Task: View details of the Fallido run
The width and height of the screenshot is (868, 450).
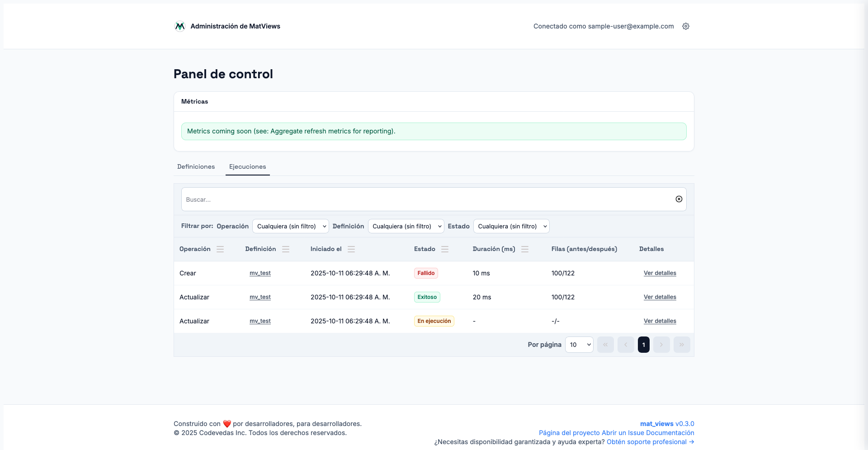Action: coord(660,273)
